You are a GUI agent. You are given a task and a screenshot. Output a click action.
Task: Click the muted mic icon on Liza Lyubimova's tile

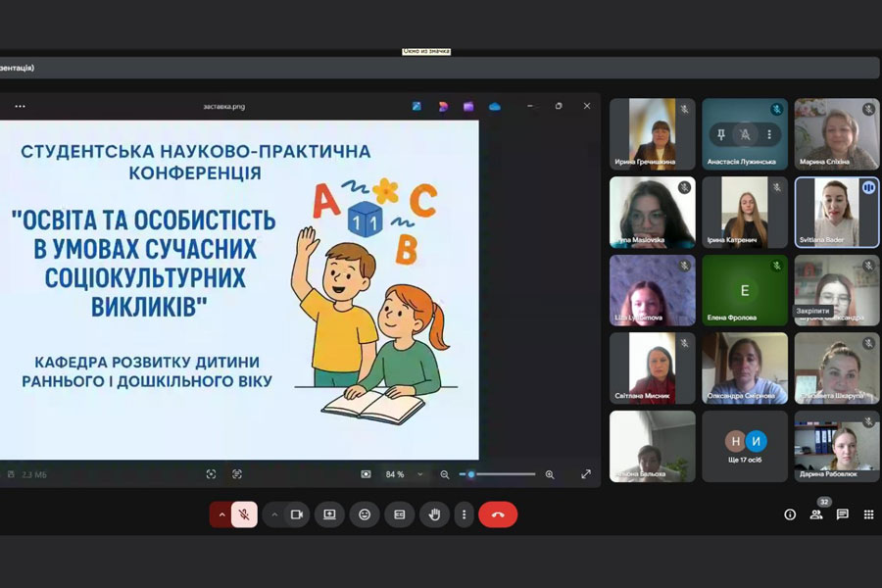(684, 265)
